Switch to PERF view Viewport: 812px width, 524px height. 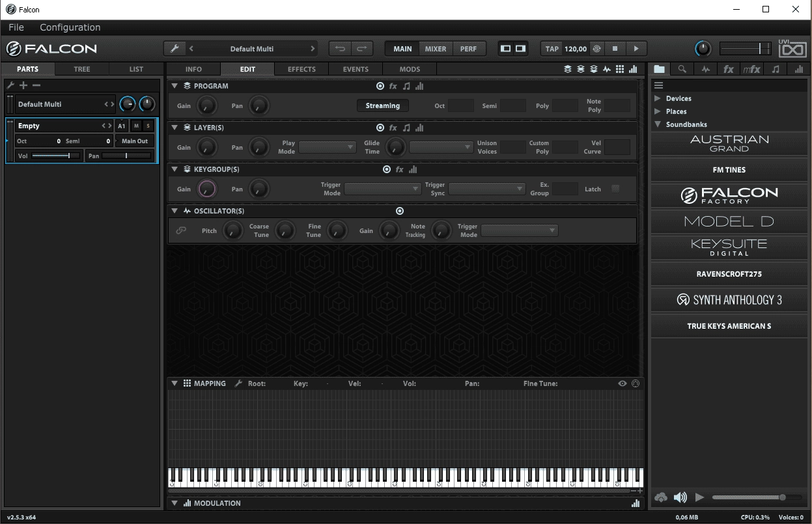[x=468, y=49]
